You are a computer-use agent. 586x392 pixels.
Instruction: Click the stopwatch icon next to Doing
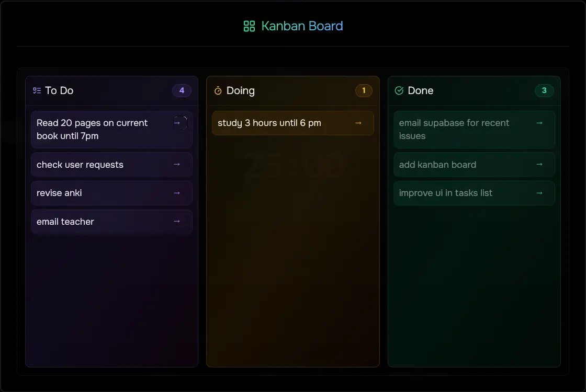click(x=217, y=90)
